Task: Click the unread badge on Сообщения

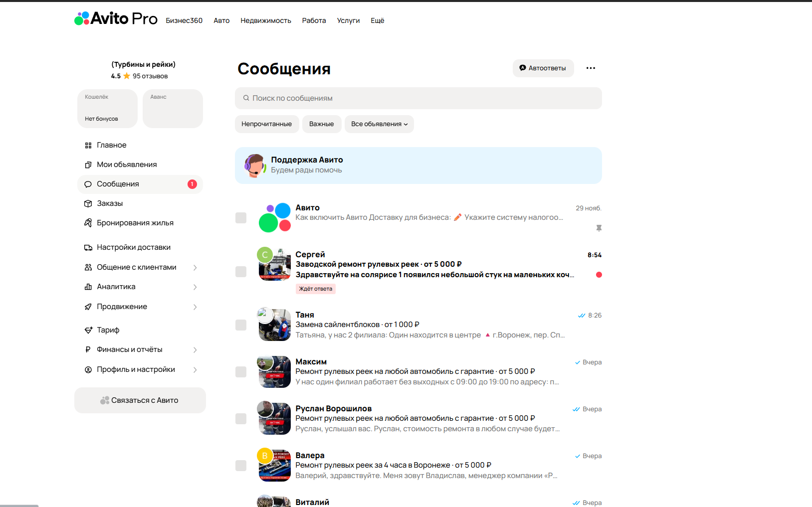Action: tap(192, 184)
